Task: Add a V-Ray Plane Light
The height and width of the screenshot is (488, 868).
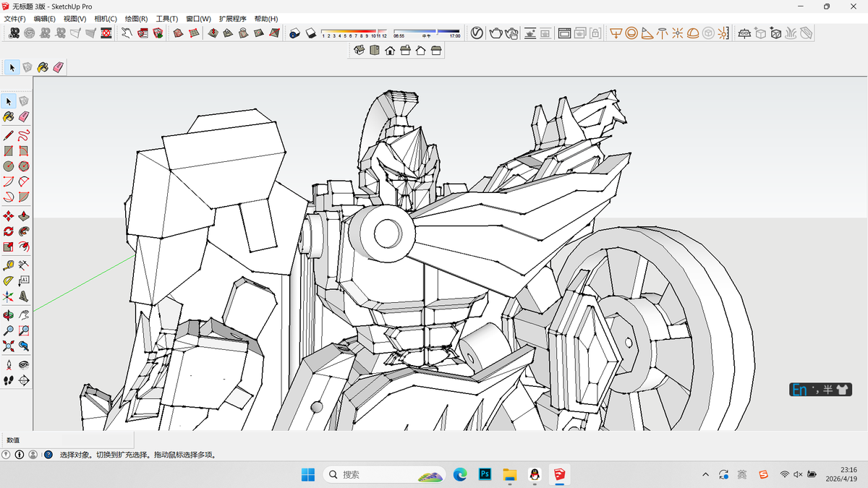Action: (616, 33)
